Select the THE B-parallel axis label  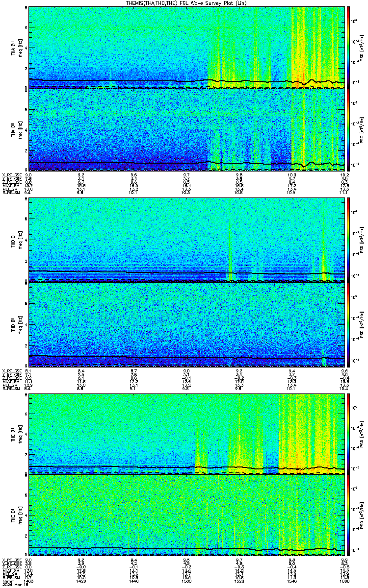click(x=14, y=514)
